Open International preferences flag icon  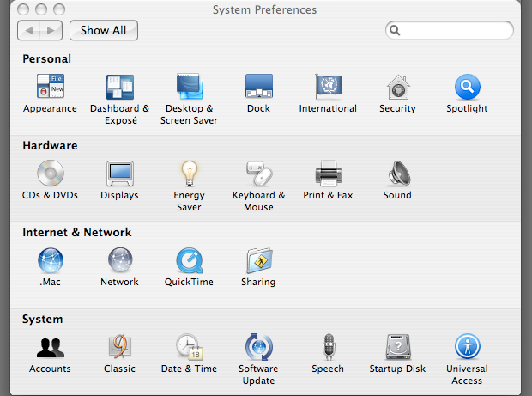(328, 86)
